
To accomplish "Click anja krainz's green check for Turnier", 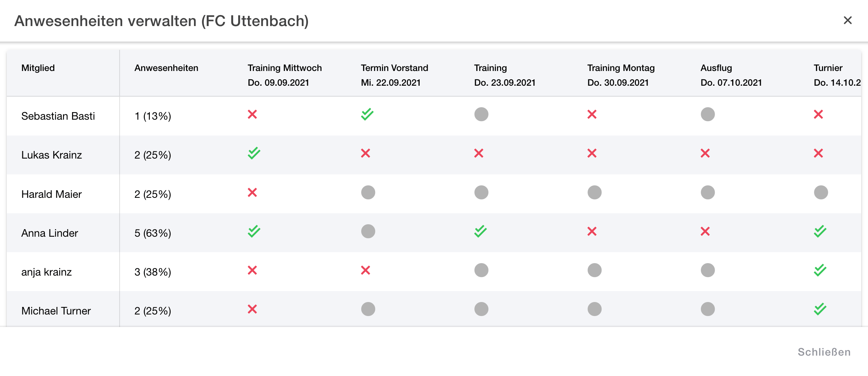I will 820,270.
